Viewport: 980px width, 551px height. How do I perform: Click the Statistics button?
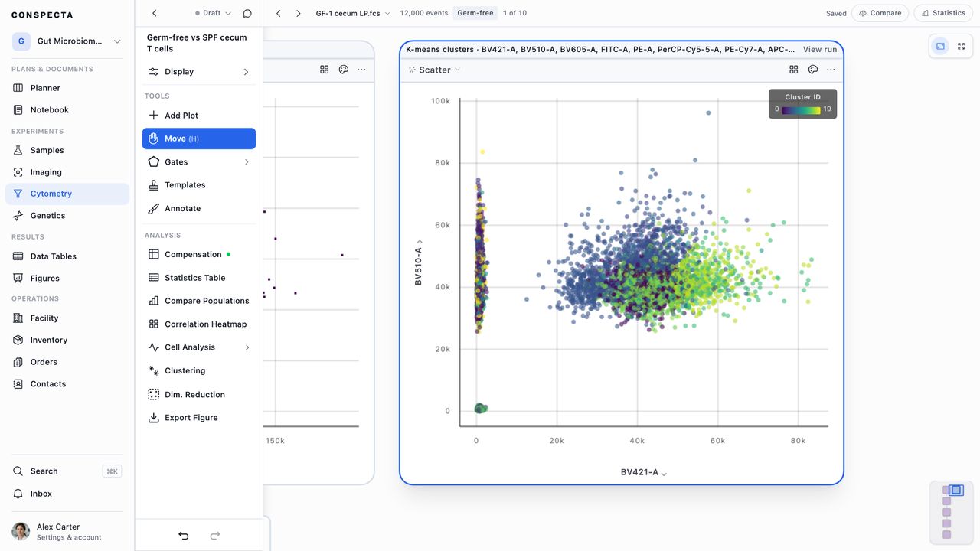click(943, 13)
